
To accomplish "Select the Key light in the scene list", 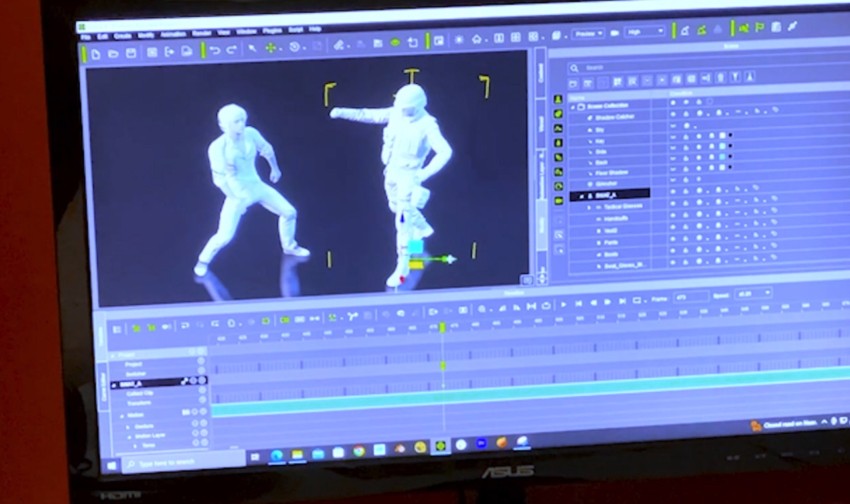I will coord(600,141).
